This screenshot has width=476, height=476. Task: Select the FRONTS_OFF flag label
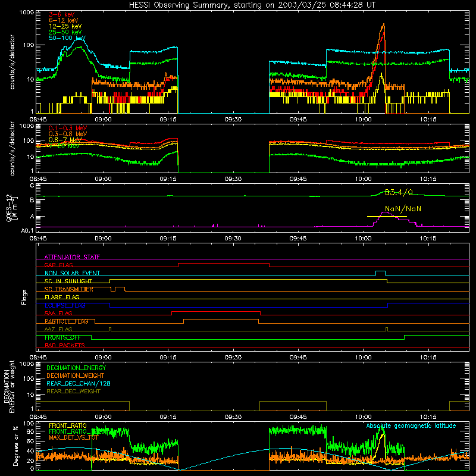point(62,337)
